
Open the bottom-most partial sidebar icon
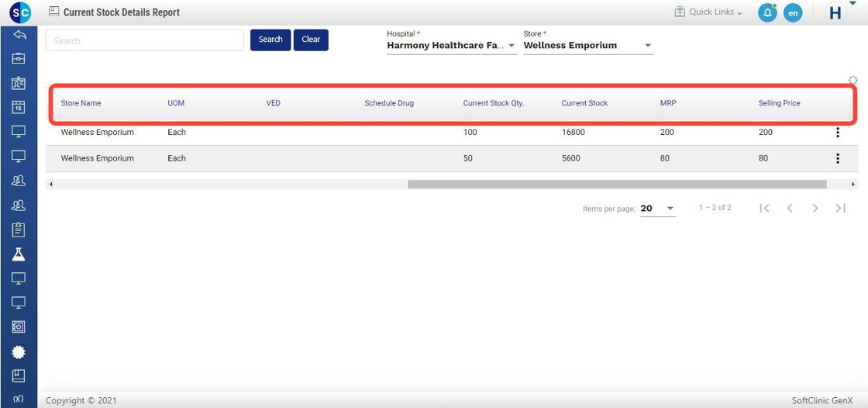pyautogui.click(x=19, y=399)
